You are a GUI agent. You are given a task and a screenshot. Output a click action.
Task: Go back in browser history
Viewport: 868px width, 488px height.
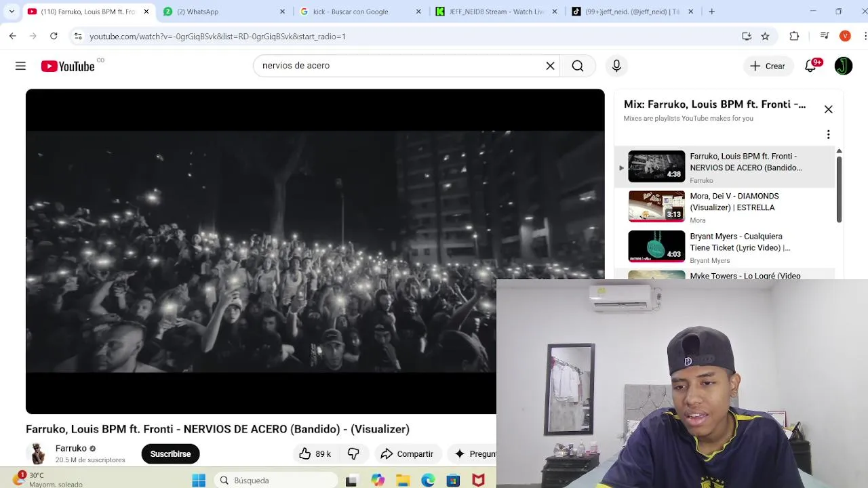13,36
